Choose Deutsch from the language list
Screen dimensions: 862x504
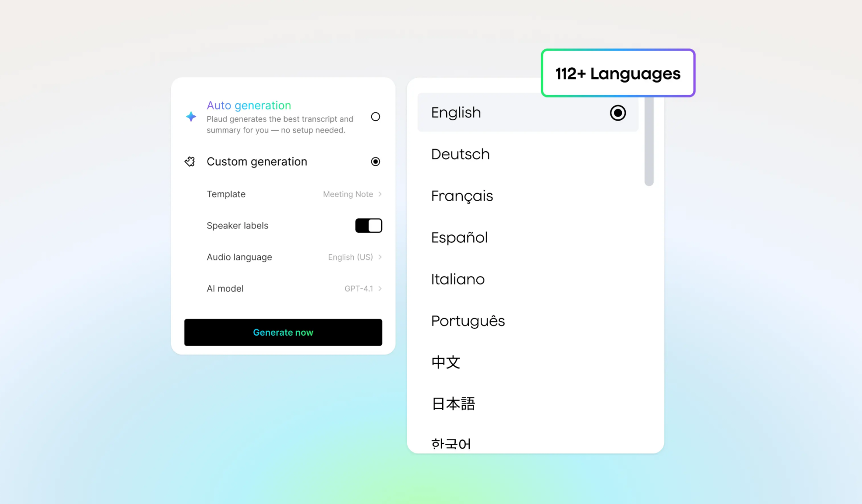click(460, 154)
